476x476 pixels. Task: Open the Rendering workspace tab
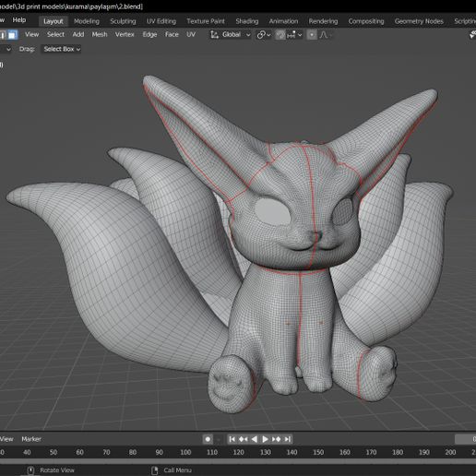(x=323, y=21)
